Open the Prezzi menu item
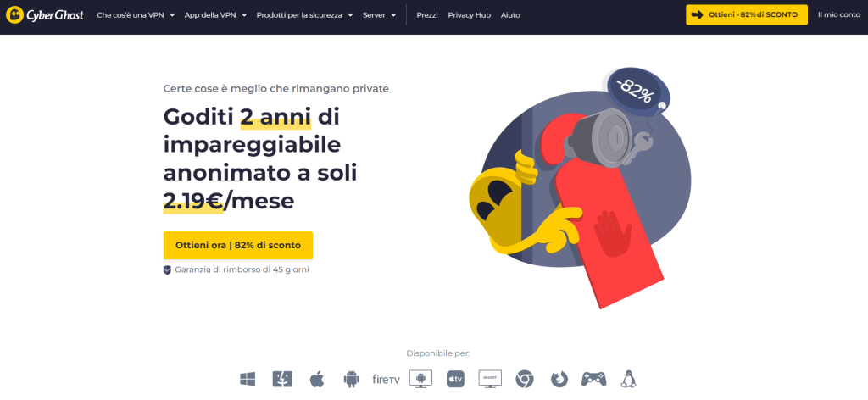Screen dimensions: 868x400 (x=427, y=15)
